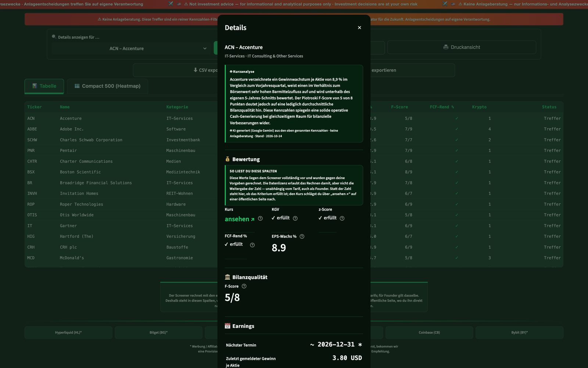Image resolution: width=588 pixels, height=368 pixels.
Task: Click the Kurzanalyse heading icon
Action: coord(231,72)
